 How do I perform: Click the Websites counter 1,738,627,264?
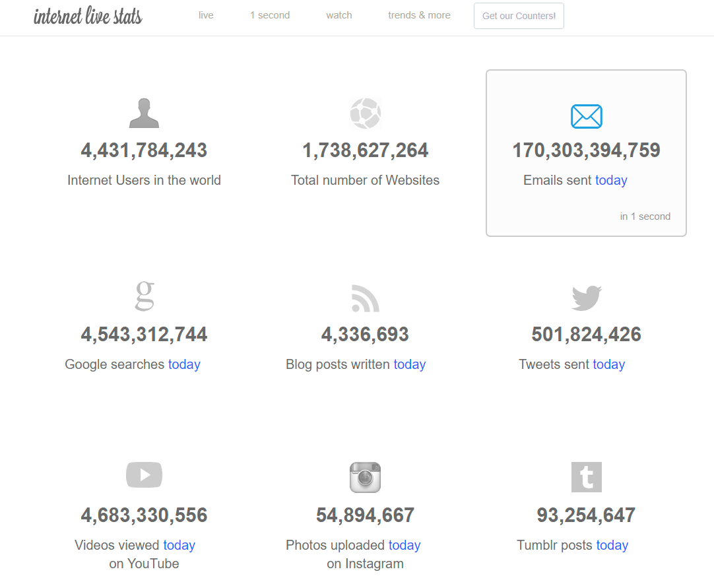365,150
